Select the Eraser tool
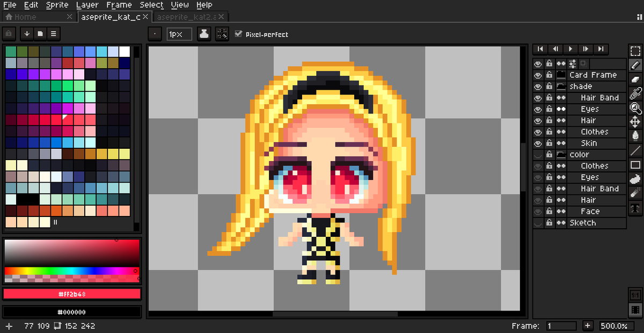 pyautogui.click(x=635, y=80)
